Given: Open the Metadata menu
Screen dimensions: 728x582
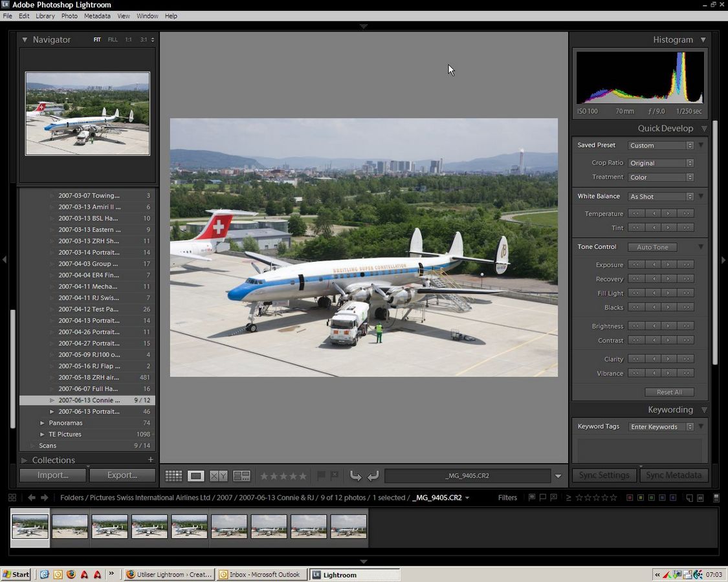Looking at the screenshot, I should pyautogui.click(x=98, y=16).
